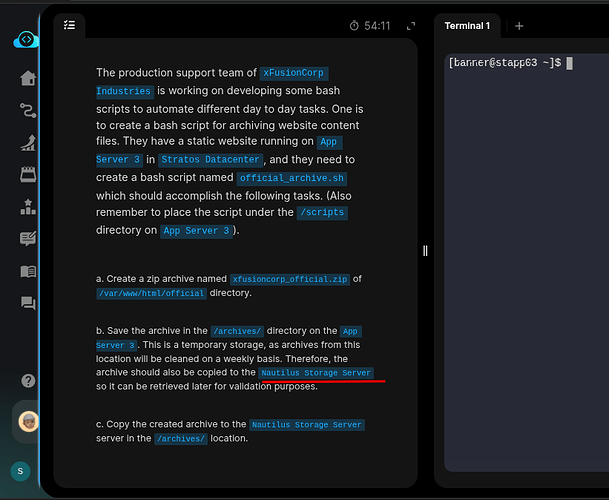
Task: Add a new terminal tab
Action: tap(519, 26)
